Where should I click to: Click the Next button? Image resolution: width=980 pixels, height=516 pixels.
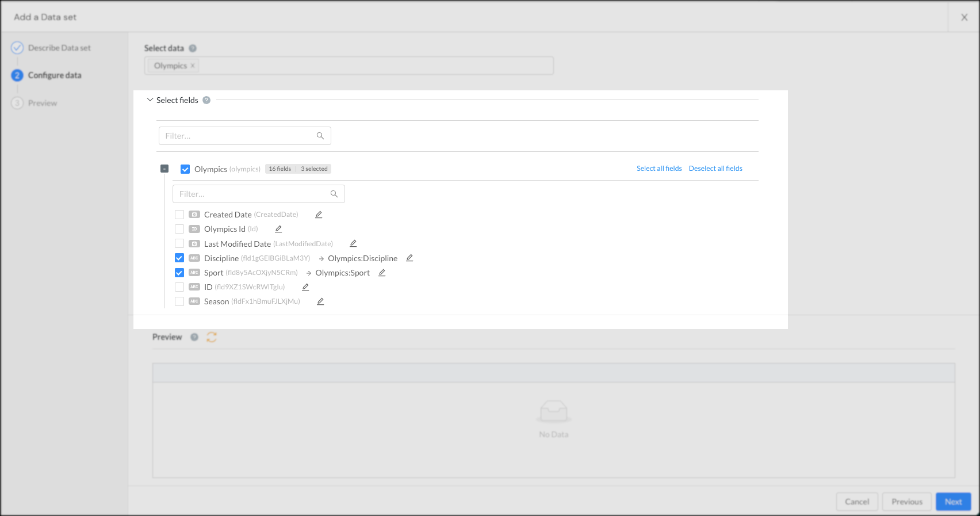click(954, 502)
